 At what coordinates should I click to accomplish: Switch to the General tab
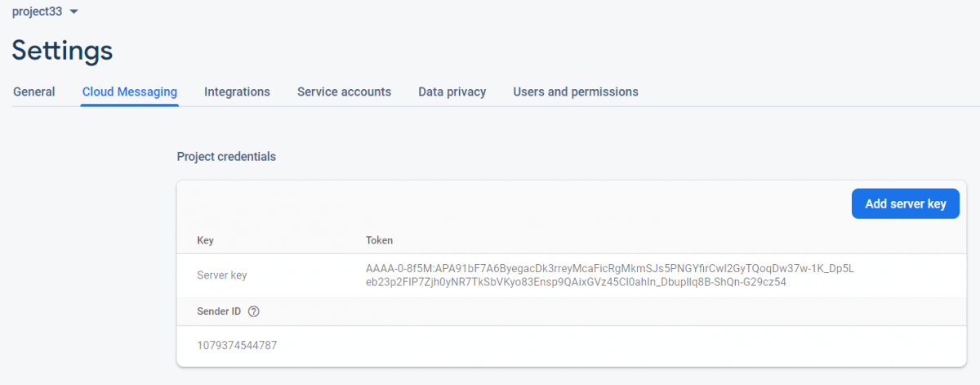click(34, 92)
